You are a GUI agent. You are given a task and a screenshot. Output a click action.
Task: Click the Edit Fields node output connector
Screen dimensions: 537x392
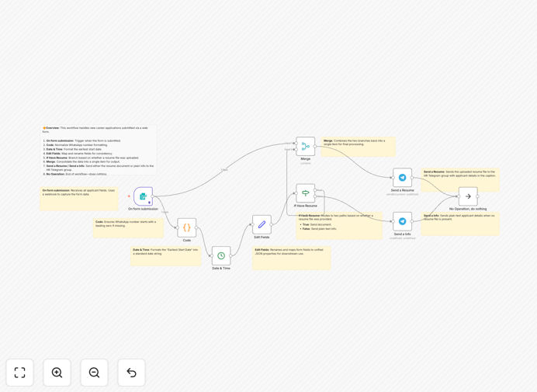[272, 224]
